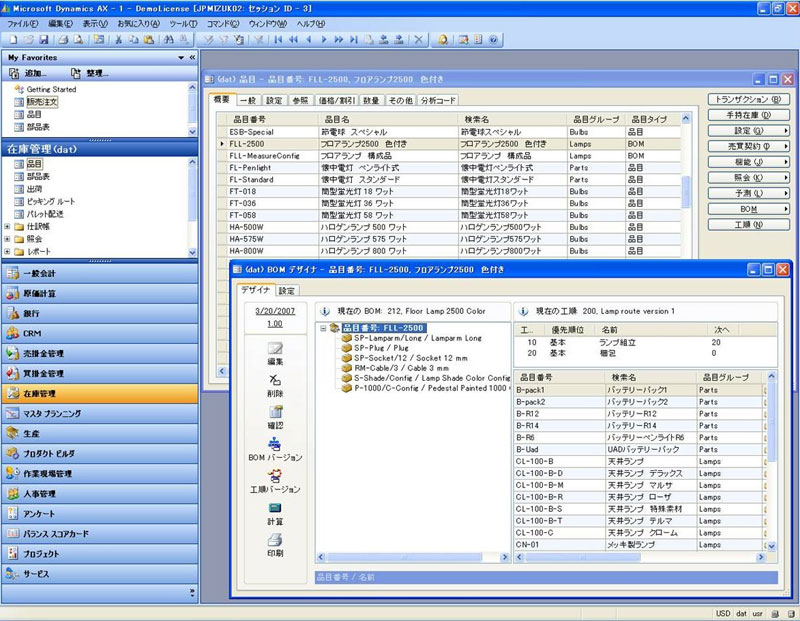Click 追加... in My Favorites

(29, 73)
